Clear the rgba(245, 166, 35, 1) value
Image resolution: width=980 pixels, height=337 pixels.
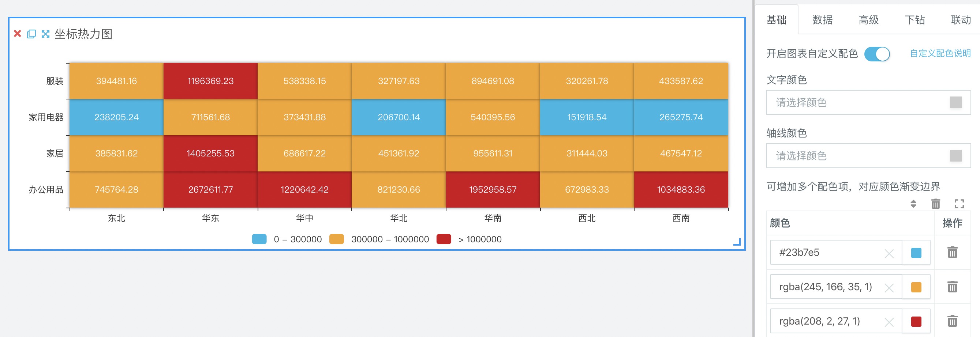889,288
